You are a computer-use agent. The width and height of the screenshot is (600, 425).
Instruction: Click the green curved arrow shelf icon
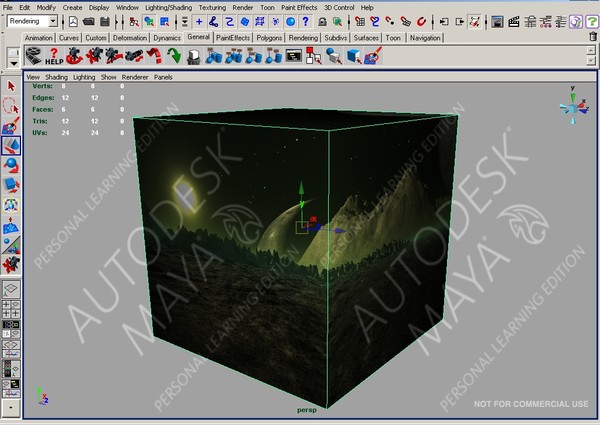(174, 56)
